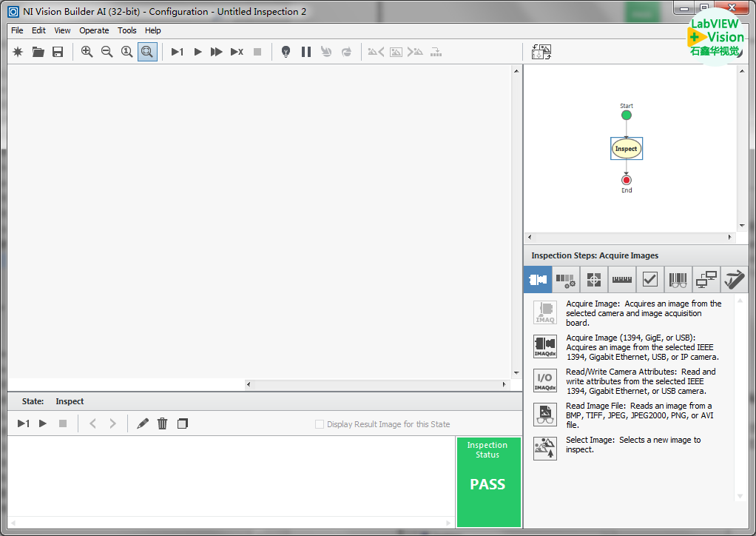Click the New Inspection toolbar icon

click(x=18, y=52)
